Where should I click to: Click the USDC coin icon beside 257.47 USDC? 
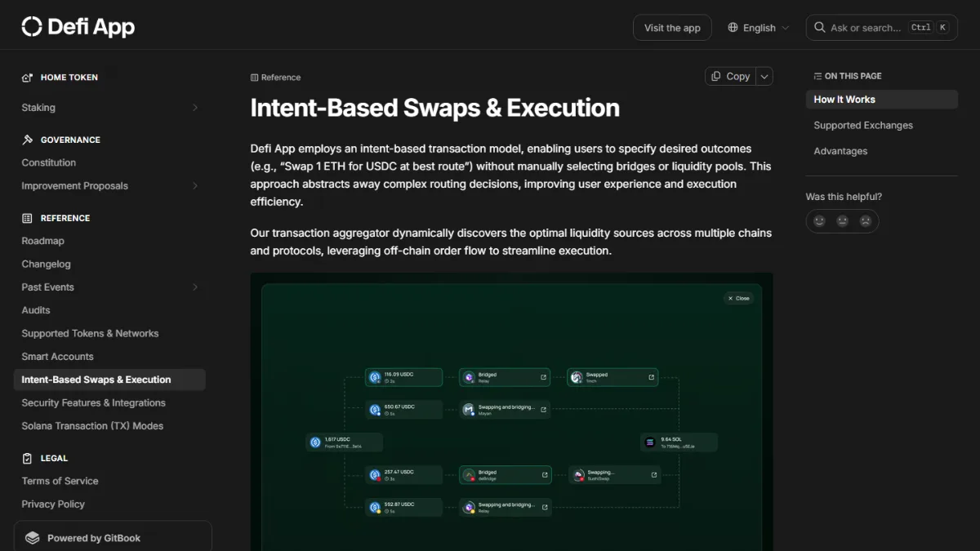coord(374,475)
